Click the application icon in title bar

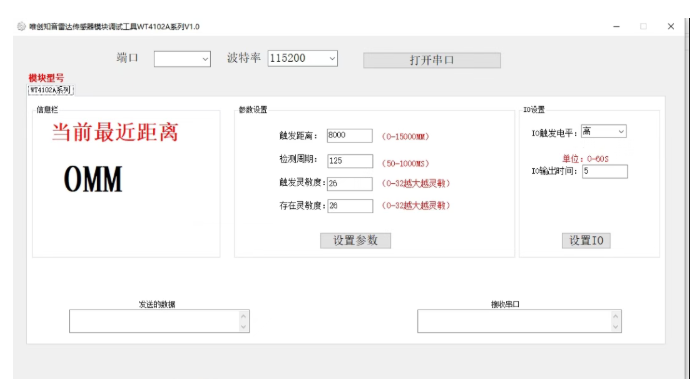pyautogui.click(x=21, y=27)
